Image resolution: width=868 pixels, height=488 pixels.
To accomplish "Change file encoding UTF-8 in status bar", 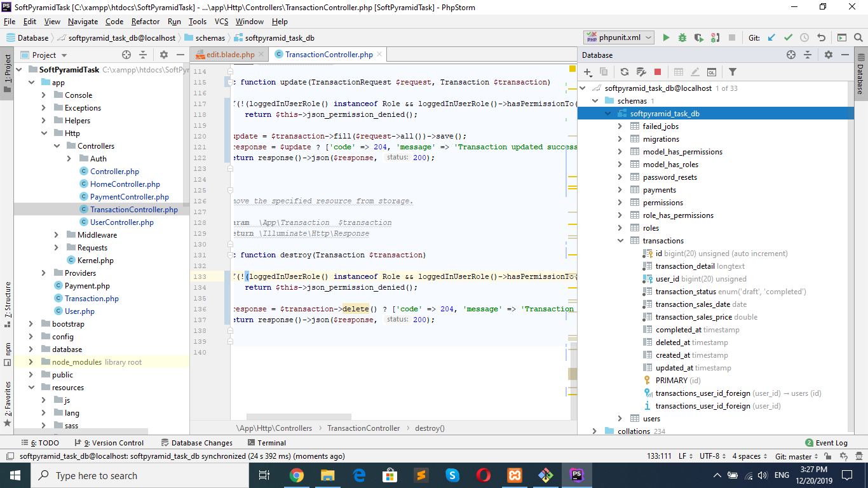I will tap(712, 456).
